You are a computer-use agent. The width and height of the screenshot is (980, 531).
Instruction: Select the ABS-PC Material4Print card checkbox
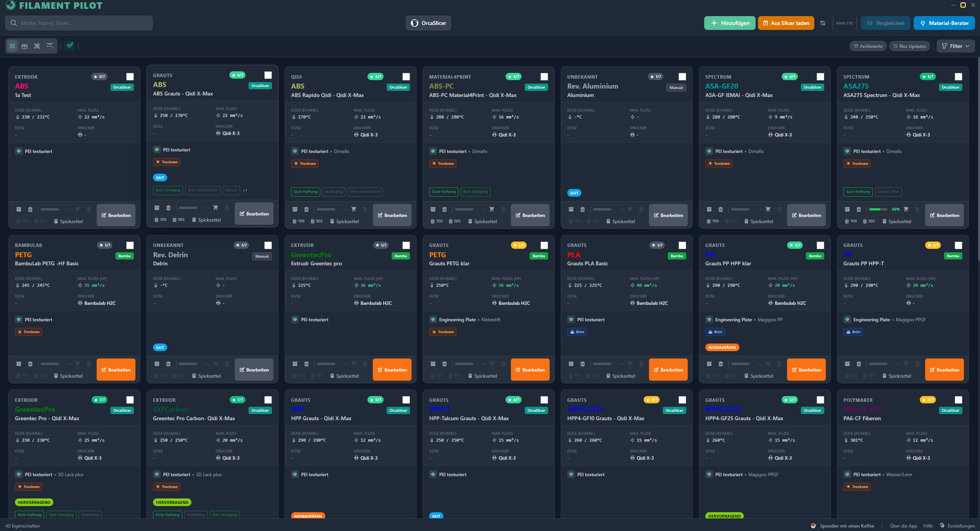544,77
